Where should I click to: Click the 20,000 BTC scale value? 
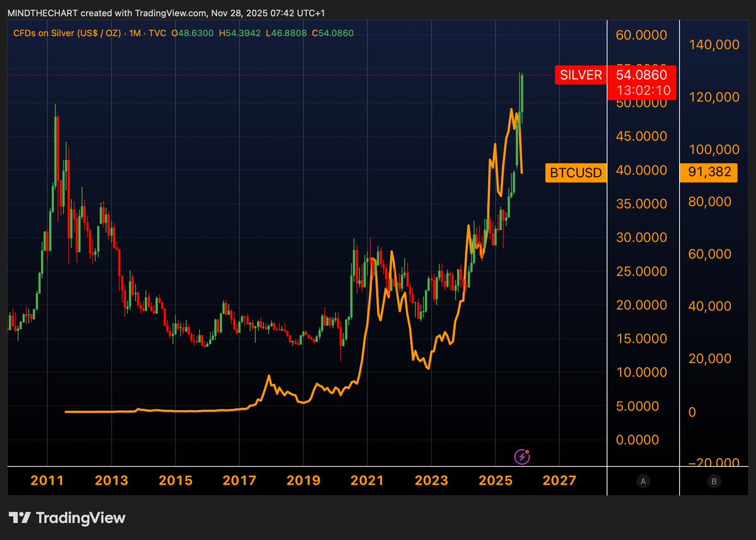pyautogui.click(x=710, y=359)
